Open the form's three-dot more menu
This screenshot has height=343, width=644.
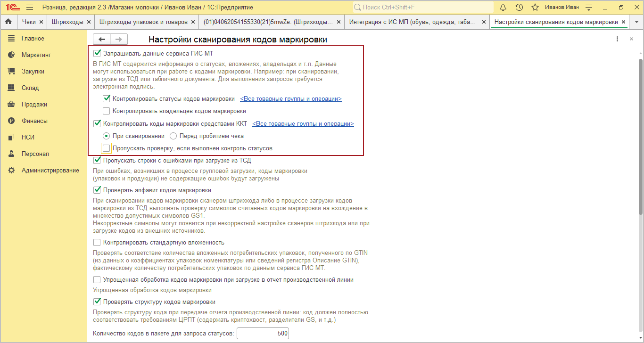point(617,39)
